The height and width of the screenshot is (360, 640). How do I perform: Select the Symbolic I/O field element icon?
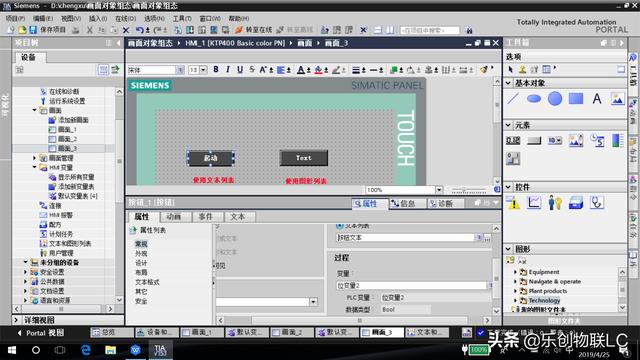tap(555, 140)
